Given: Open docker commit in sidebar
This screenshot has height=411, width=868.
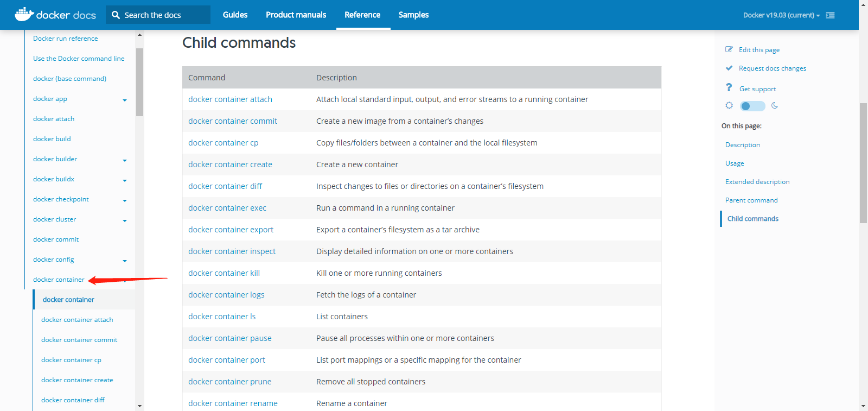Looking at the screenshot, I should pyautogui.click(x=56, y=239).
